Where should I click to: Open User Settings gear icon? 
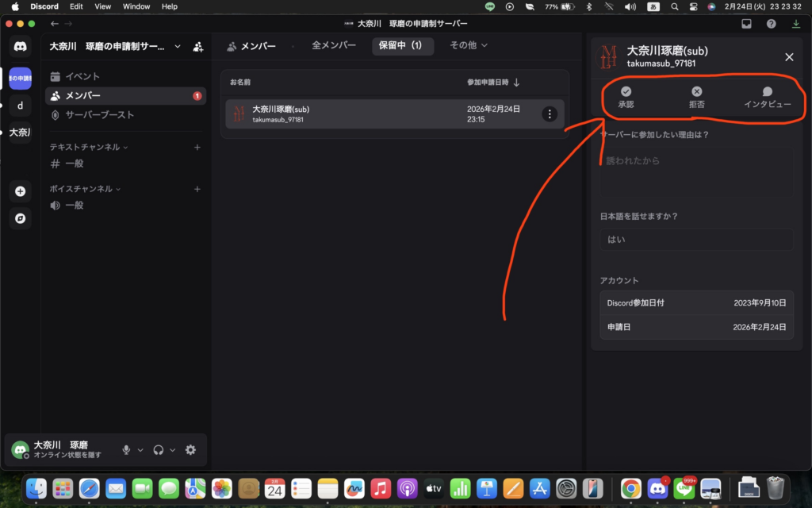(x=190, y=450)
